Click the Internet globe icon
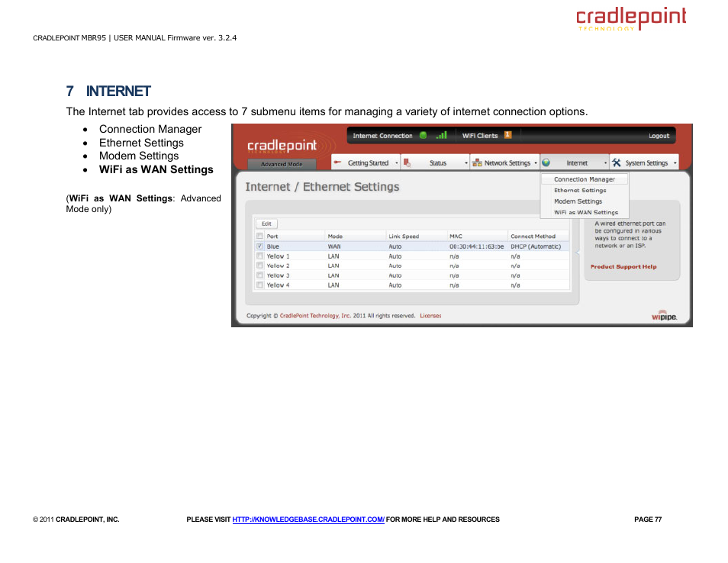Image resolution: width=728 pixels, height=563 pixels. point(546,163)
